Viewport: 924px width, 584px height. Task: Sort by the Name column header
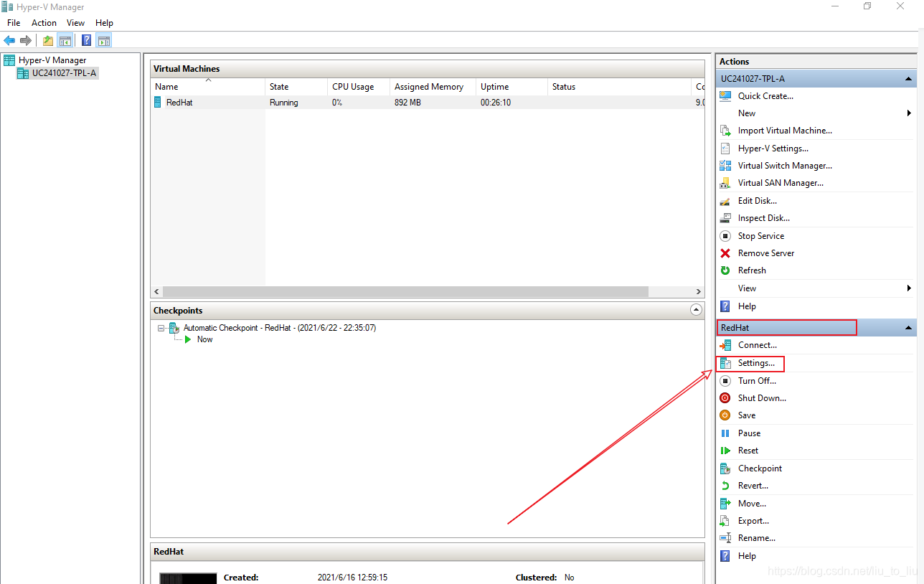(x=208, y=87)
